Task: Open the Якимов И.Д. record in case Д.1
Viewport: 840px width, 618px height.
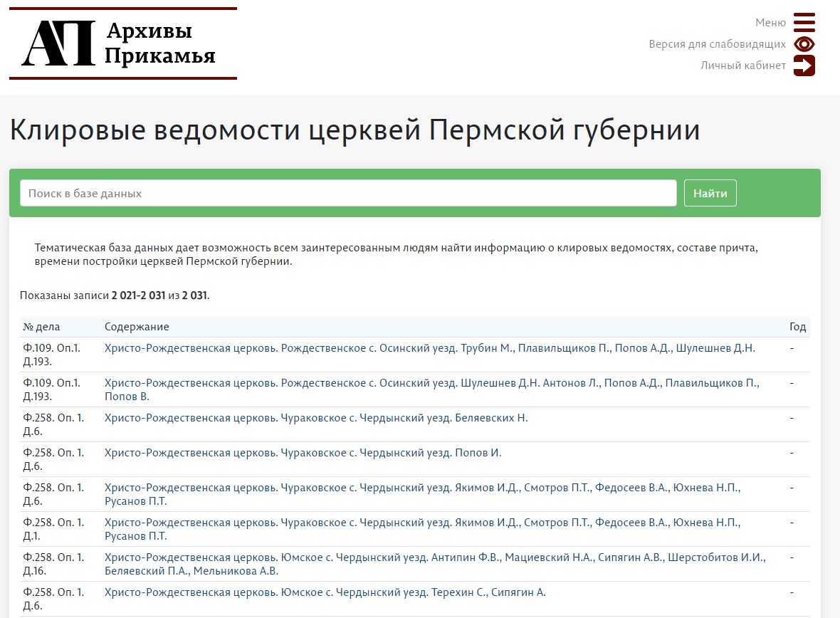Action: (422, 523)
